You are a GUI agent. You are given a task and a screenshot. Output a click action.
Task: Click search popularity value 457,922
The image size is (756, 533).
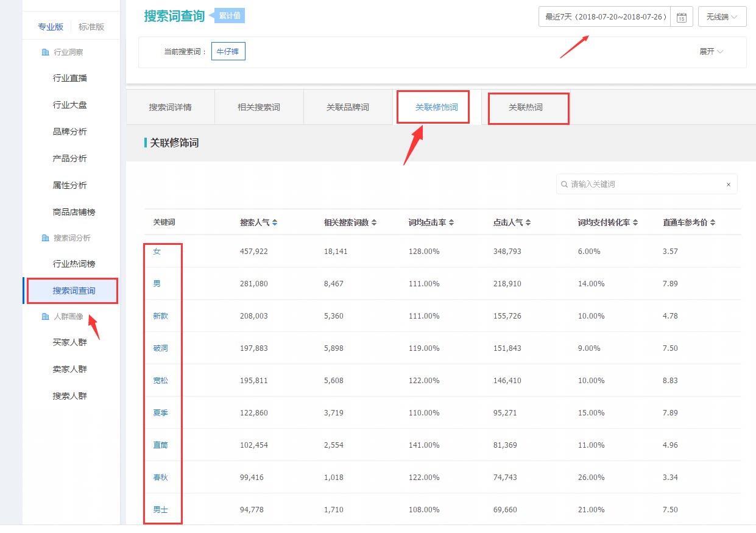click(254, 252)
